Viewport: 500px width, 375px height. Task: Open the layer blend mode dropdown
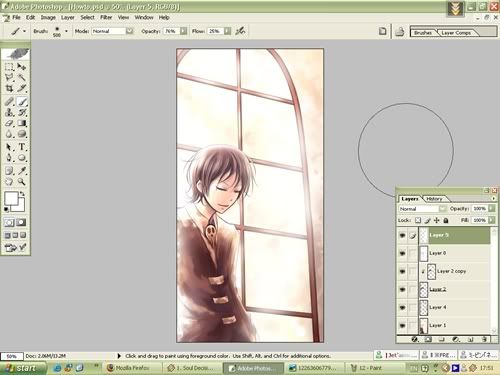coord(442,209)
